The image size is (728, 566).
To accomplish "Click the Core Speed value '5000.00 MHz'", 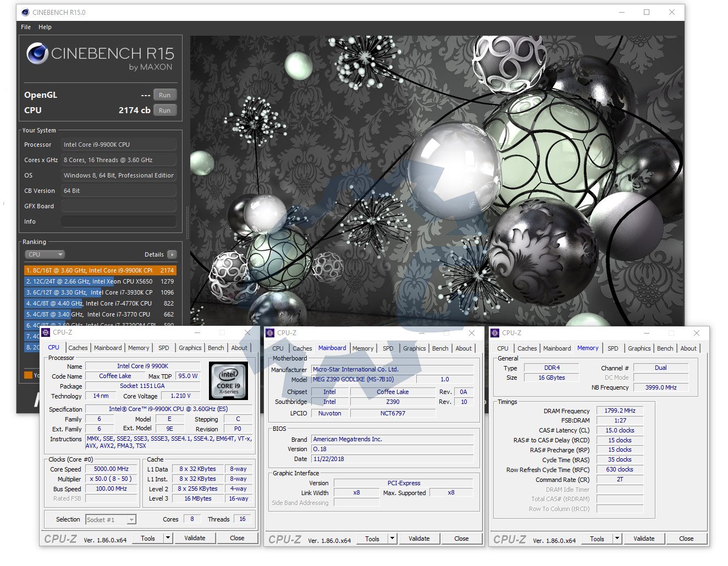I will click(x=111, y=469).
